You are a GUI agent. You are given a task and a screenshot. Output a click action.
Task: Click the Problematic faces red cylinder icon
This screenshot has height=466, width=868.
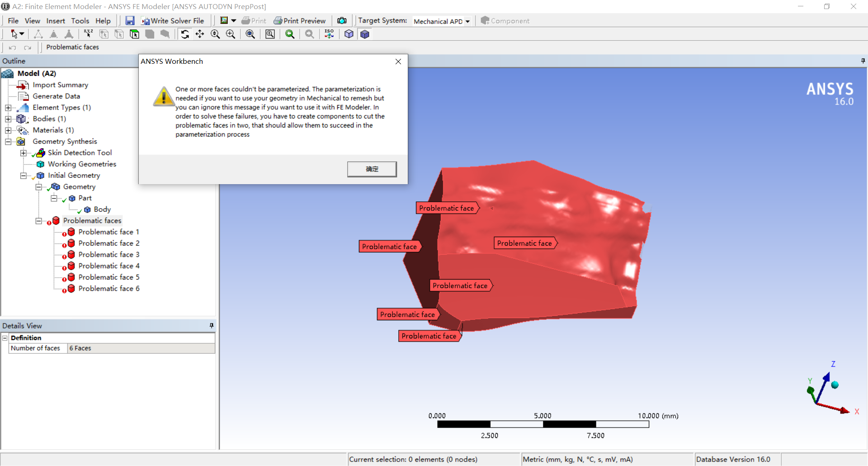point(56,220)
